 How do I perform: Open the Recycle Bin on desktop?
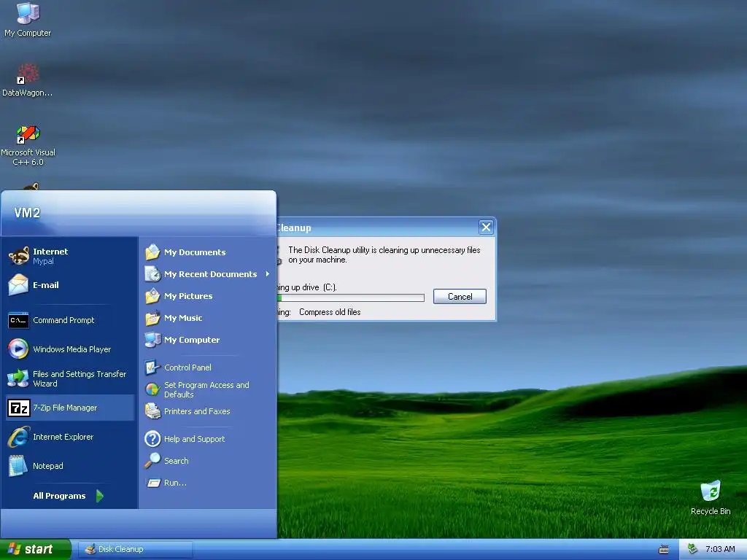711,497
